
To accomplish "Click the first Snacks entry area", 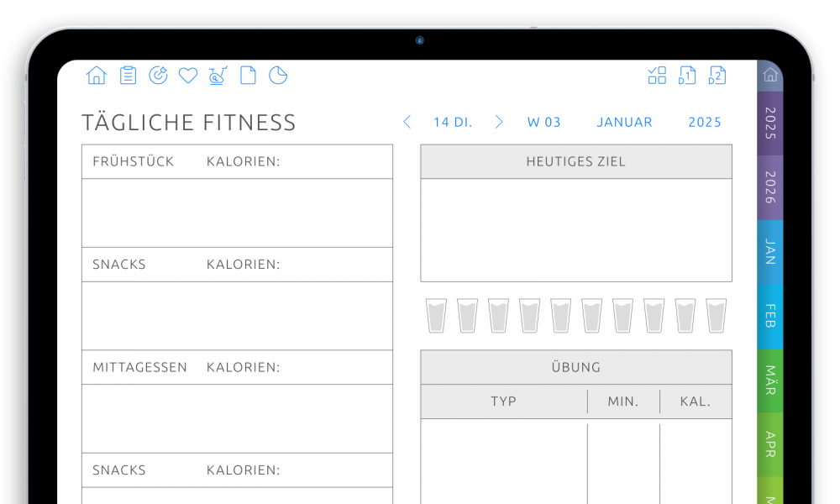I will [x=238, y=316].
